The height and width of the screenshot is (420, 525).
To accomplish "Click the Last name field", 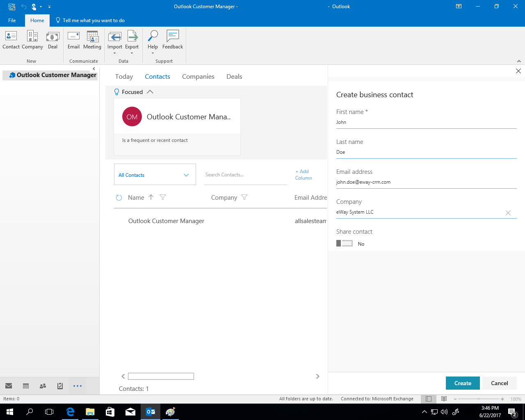I will (426, 152).
